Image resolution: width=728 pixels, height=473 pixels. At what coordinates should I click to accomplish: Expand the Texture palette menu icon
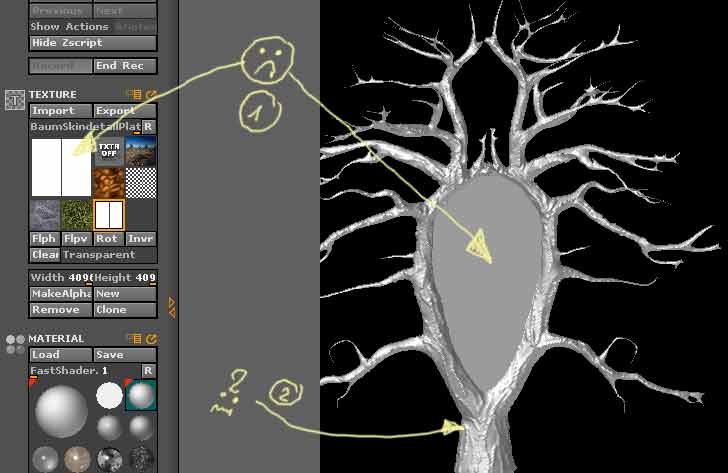[134, 95]
